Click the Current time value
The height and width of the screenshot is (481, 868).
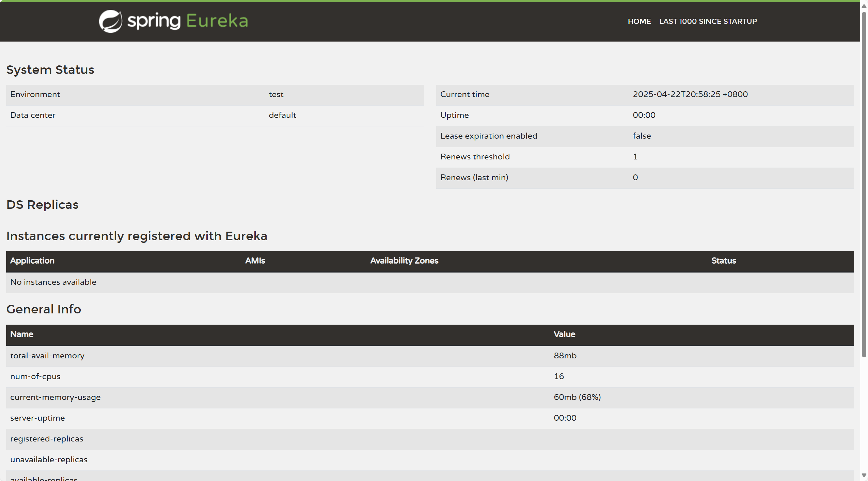pos(690,94)
